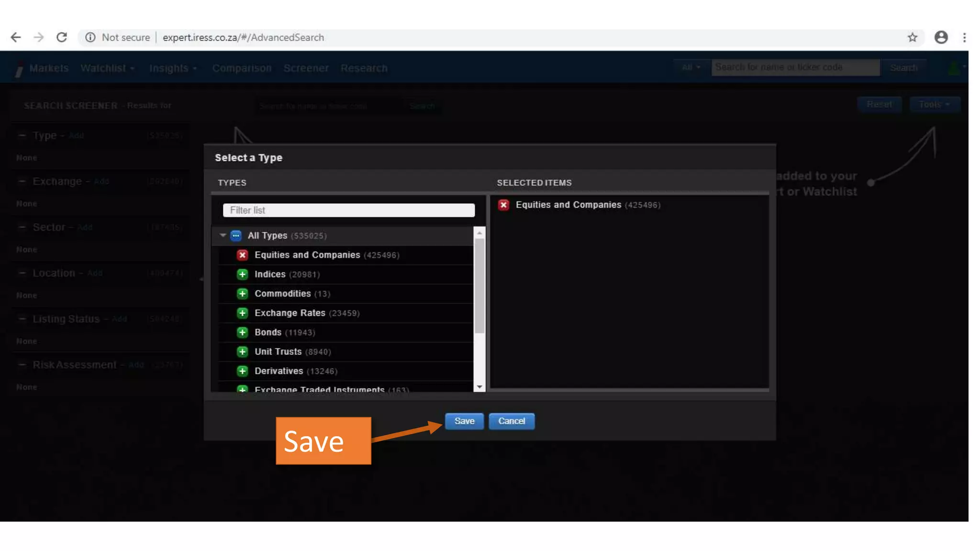The image size is (980, 551).
Task: Open browser three-dot menu
Action: [x=964, y=37]
